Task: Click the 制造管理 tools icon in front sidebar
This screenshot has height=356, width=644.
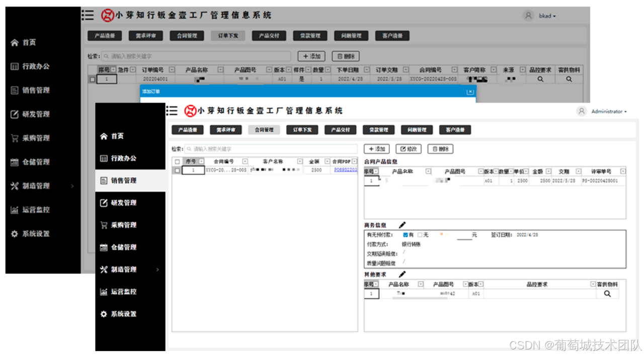Action: click(104, 270)
